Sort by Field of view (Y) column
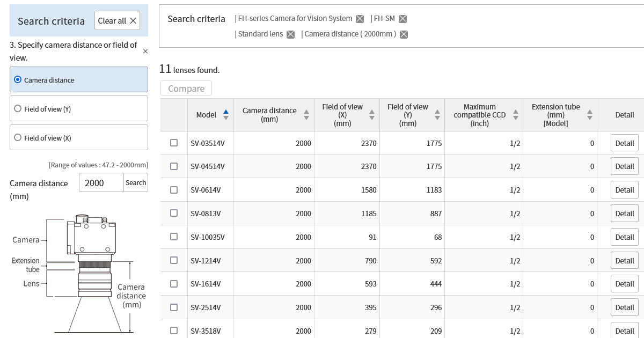The width and height of the screenshot is (644, 338). 437,115
